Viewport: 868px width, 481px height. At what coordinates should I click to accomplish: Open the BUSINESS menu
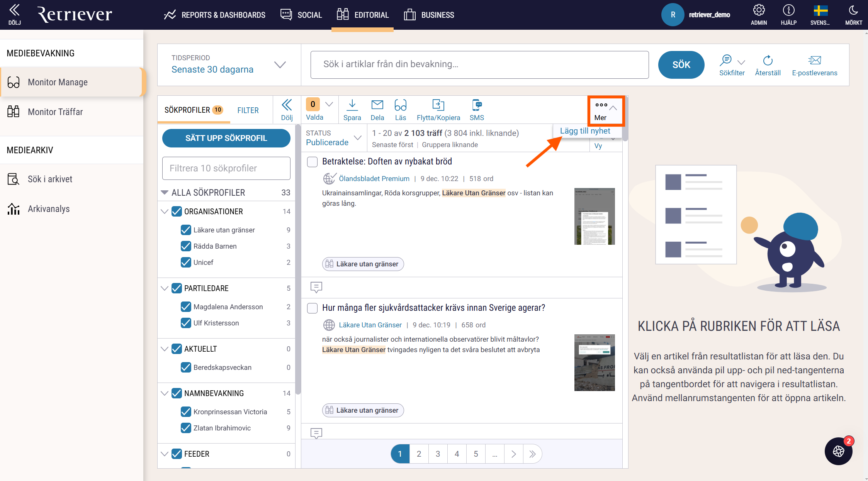[x=429, y=15]
